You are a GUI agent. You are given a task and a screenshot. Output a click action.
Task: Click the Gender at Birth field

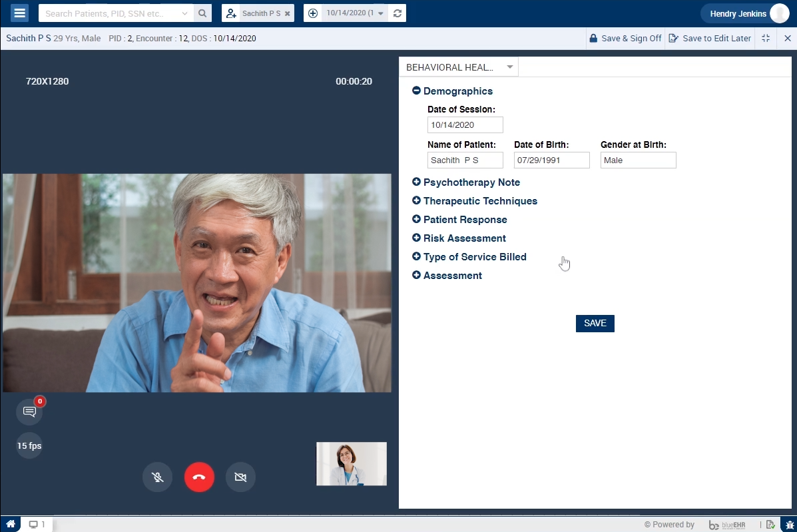click(638, 160)
